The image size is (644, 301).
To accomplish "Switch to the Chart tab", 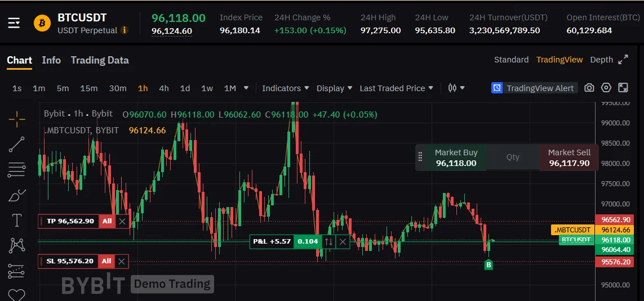I will [19, 60].
